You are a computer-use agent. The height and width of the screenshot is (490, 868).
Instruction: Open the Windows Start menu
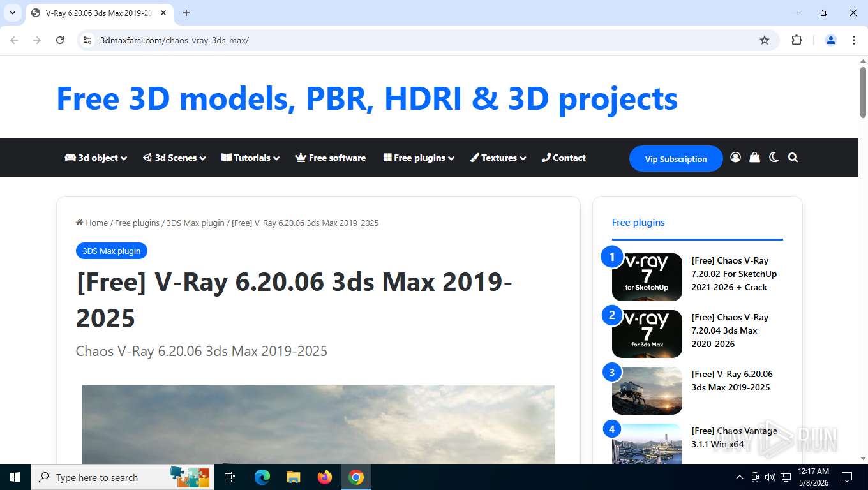(x=15, y=477)
